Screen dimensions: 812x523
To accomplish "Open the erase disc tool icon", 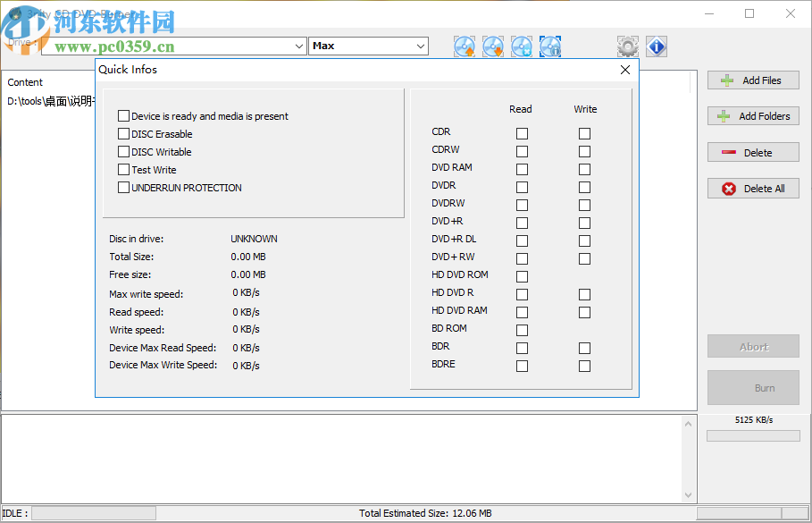I will pos(522,46).
